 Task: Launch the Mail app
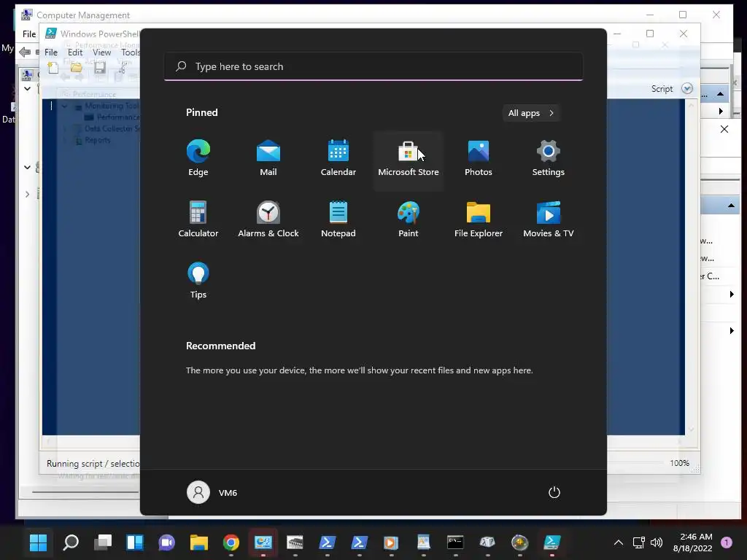coord(268,158)
